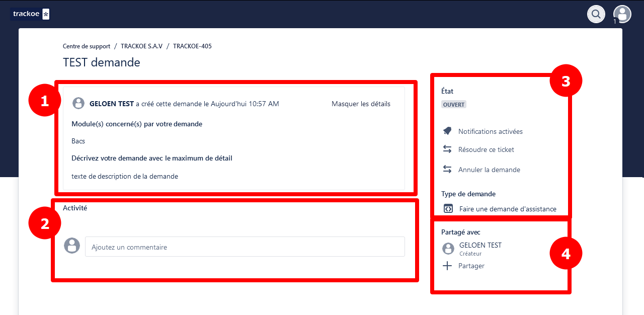This screenshot has height=315, width=644.
Task: Click the OUVERT status badge
Action: (454, 105)
